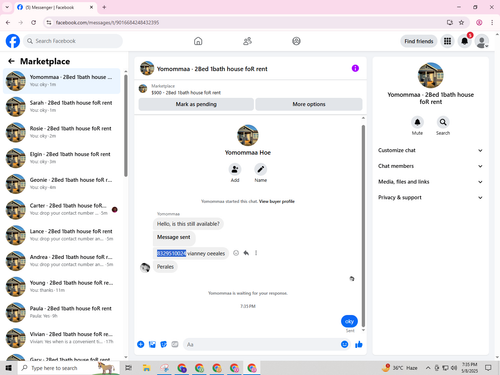Open View buyer profile link

coord(277,201)
